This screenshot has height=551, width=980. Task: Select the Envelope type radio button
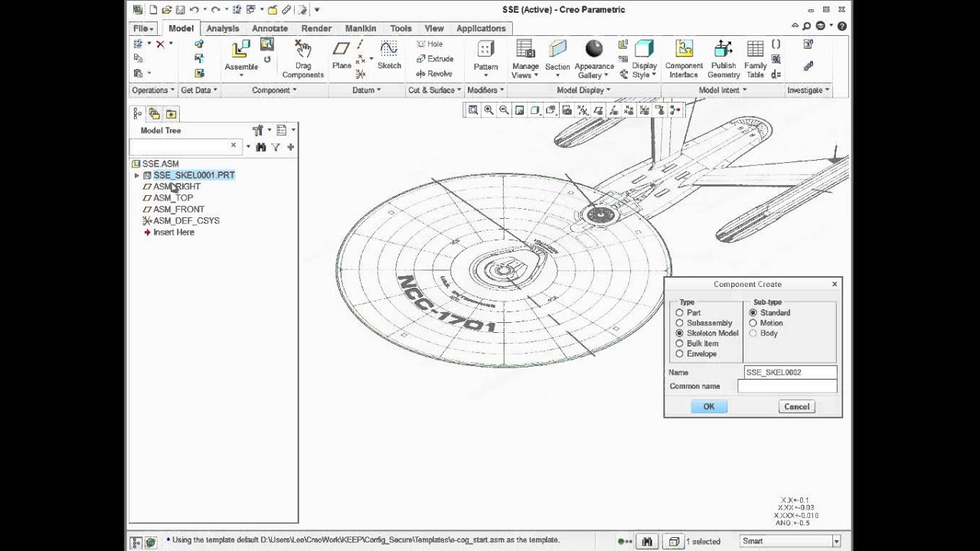tap(679, 354)
